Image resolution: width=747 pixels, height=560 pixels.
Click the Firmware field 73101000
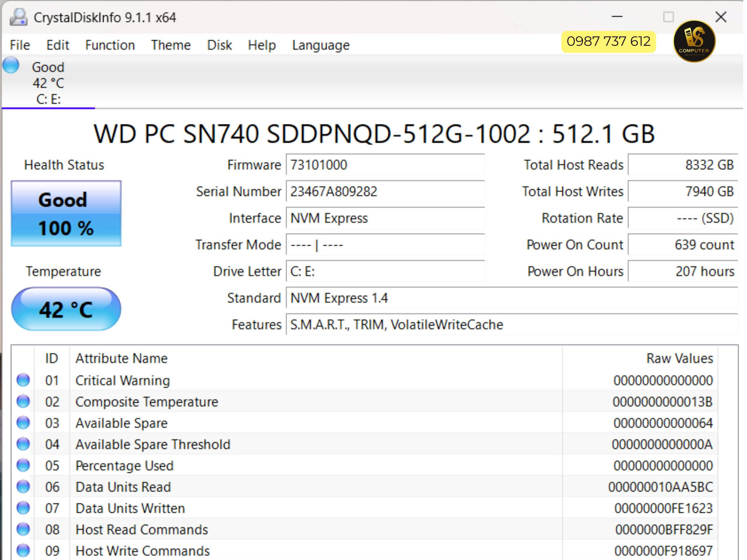[385, 165]
